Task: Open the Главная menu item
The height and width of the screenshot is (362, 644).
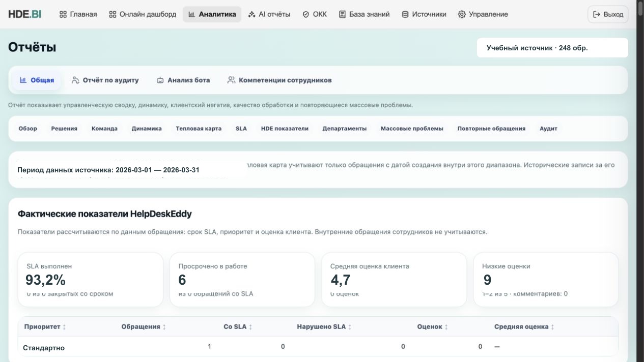Action: (78, 14)
